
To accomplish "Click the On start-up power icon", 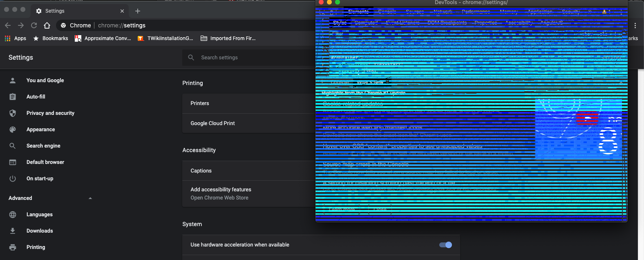I will [x=13, y=179].
